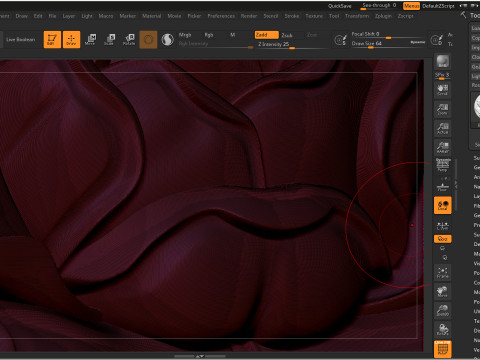This screenshot has height=360, width=480.
Task: Select the Draw pointer button
Action: click(71, 39)
